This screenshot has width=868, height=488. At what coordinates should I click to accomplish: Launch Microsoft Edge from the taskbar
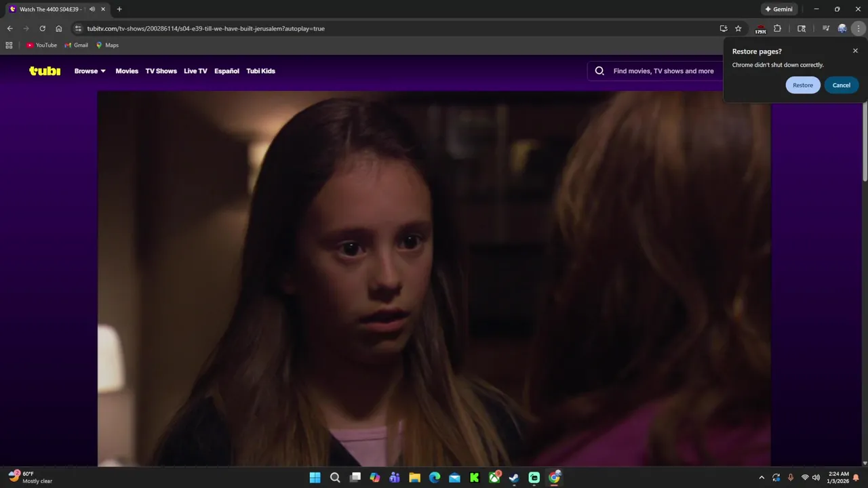pos(435,478)
